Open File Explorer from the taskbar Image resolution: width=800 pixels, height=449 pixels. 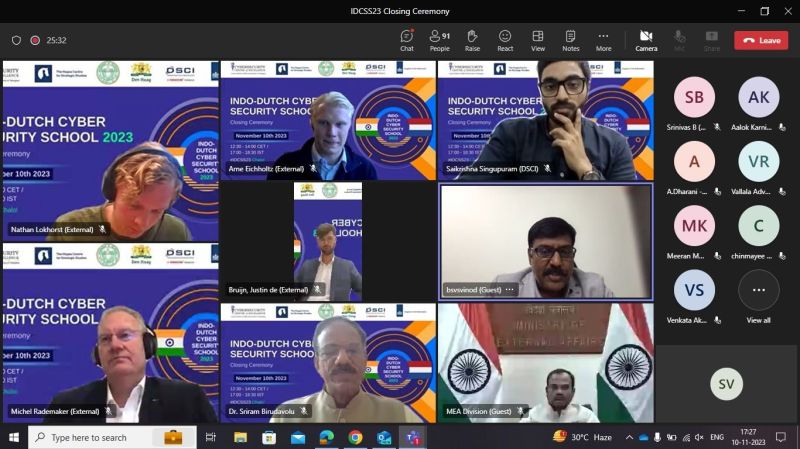(x=240, y=437)
